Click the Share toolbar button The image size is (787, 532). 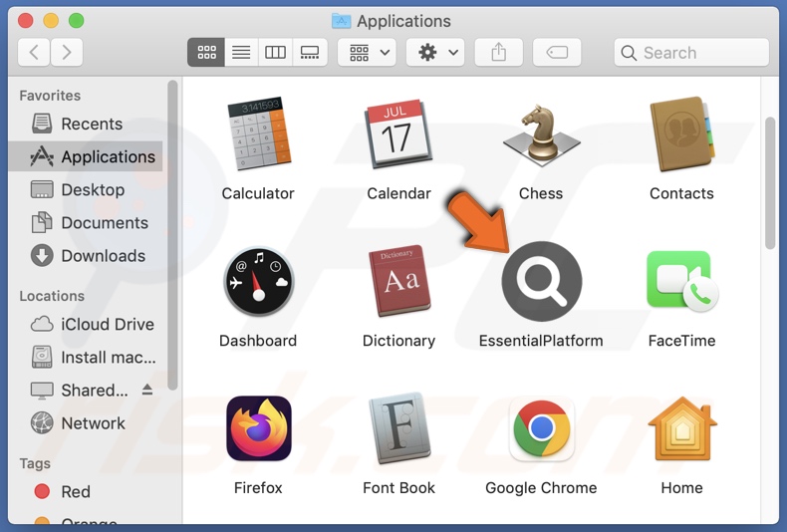pyautogui.click(x=499, y=52)
